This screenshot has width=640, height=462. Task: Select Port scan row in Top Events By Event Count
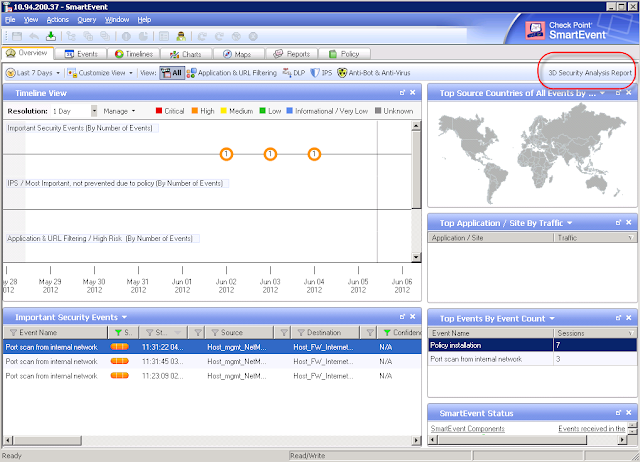pos(532,359)
